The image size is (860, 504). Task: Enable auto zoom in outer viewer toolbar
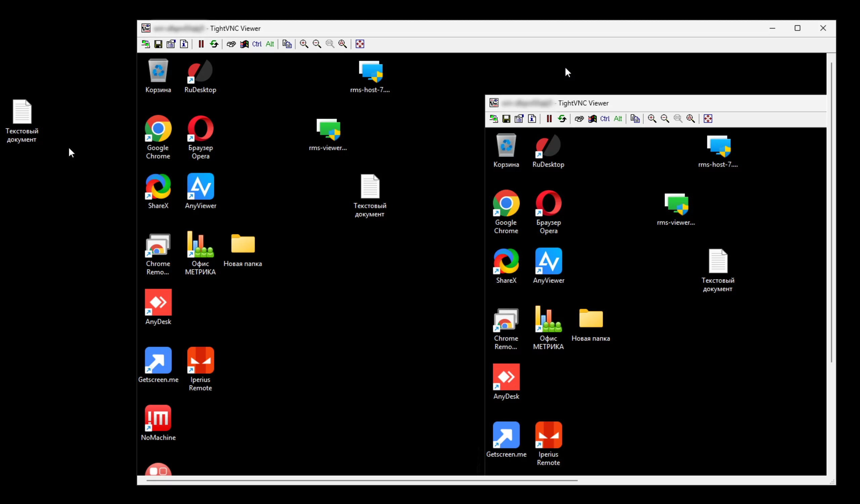[x=343, y=44]
